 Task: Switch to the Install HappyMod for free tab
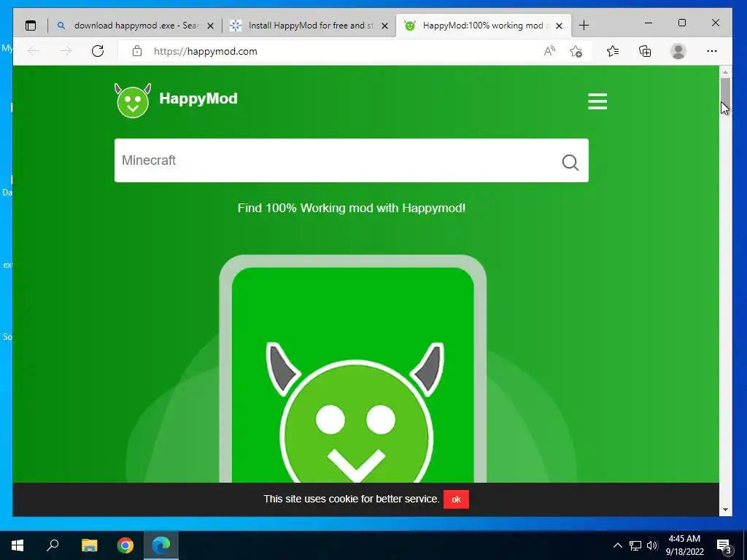point(309,26)
